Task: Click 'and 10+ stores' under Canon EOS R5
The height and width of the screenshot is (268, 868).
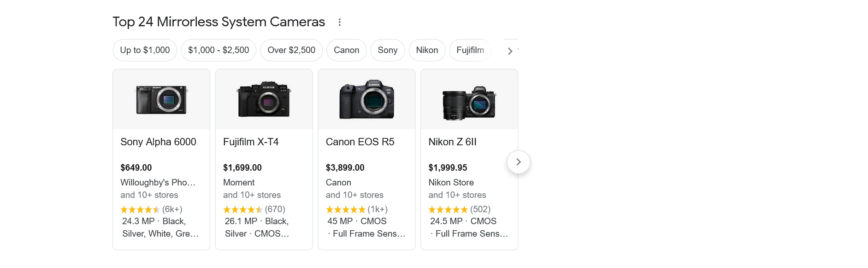Action: click(354, 195)
